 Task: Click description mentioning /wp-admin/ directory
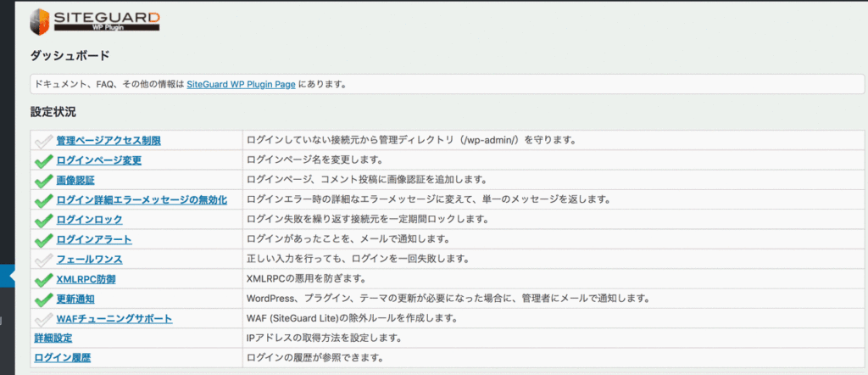click(412, 140)
